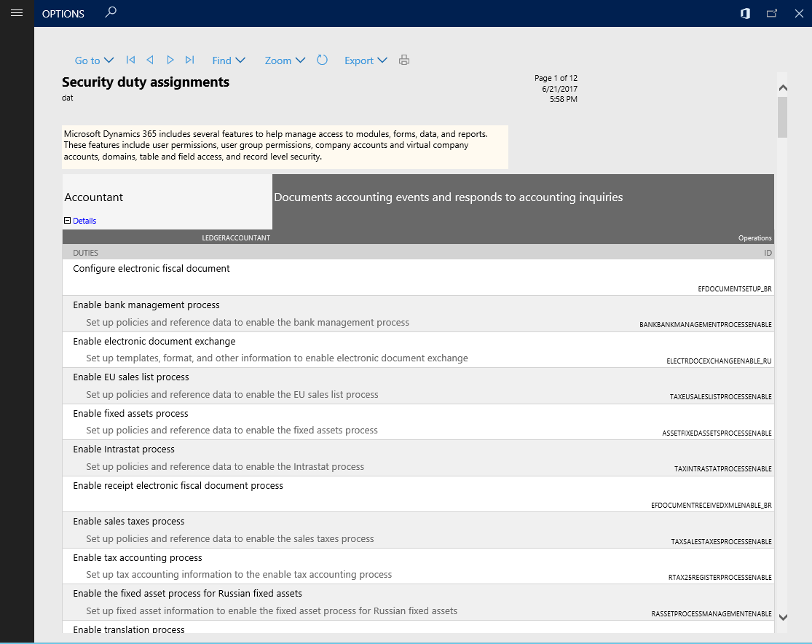This screenshot has height=644, width=812.
Task: Print the Security duty assignments report
Action: pos(404,60)
